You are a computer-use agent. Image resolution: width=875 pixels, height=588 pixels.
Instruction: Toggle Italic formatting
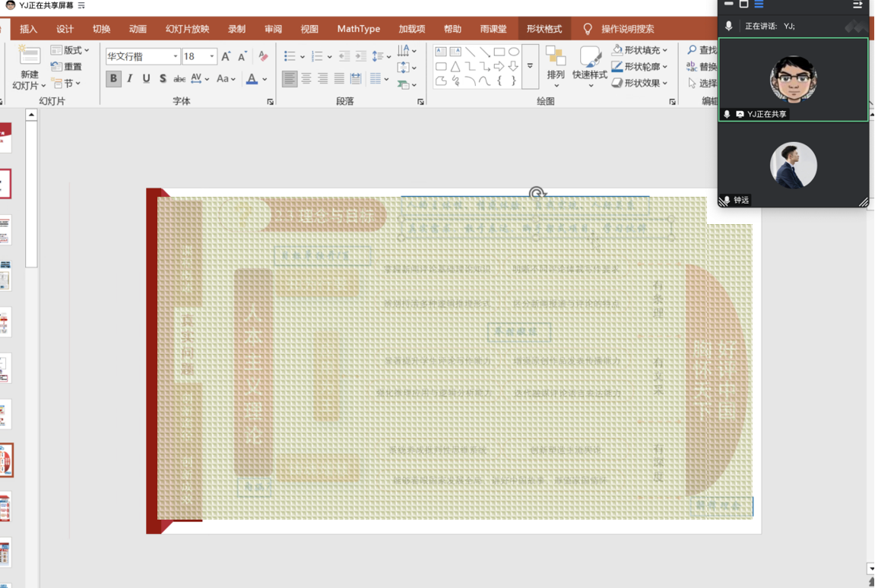129,79
